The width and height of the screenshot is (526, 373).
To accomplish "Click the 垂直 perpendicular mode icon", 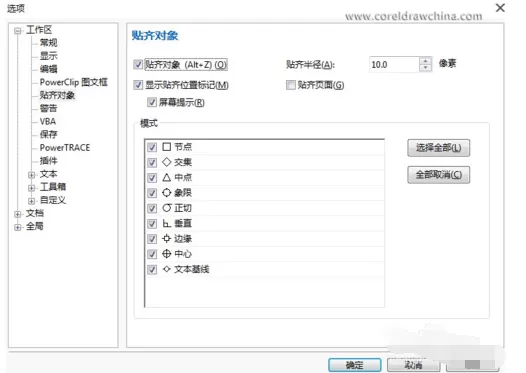I will (166, 223).
